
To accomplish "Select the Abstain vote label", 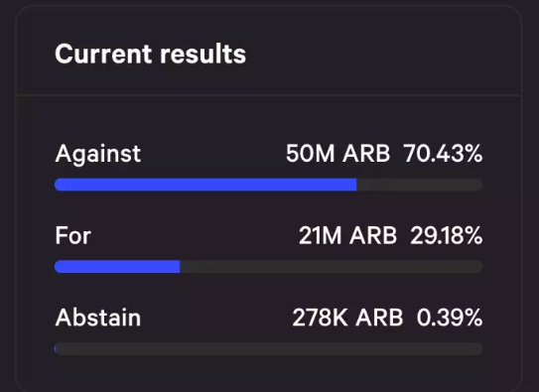I will [x=98, y=318].
